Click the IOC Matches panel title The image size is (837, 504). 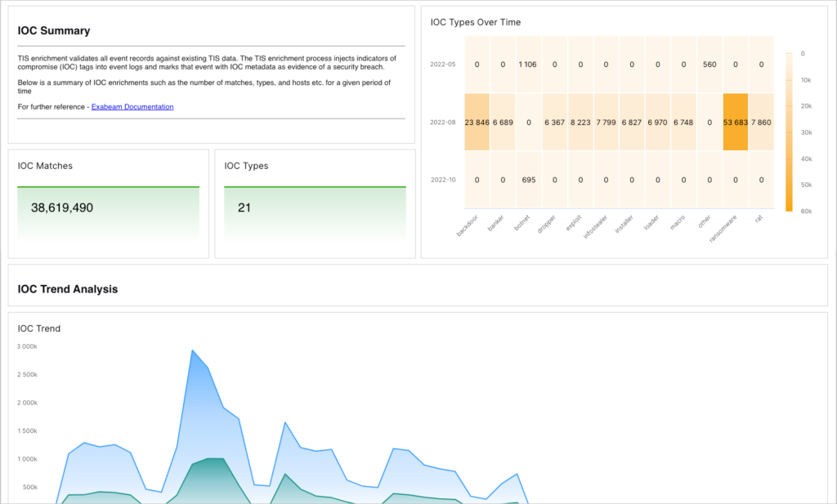(45, 166)
